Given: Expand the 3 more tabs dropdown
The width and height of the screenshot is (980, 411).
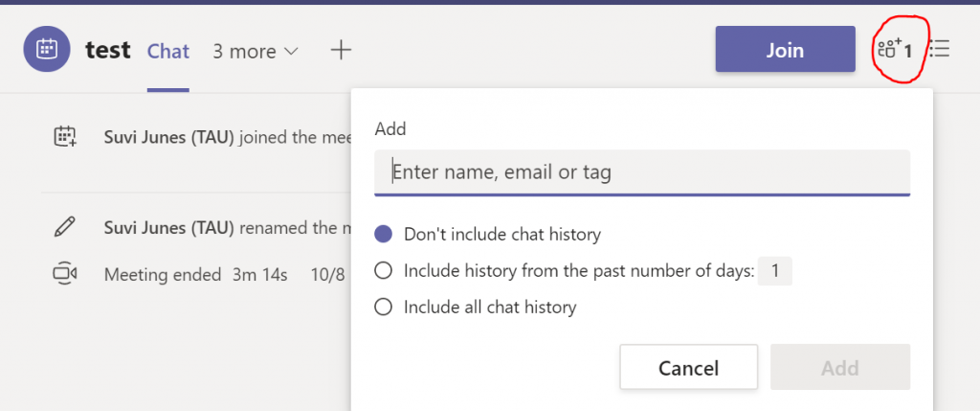Looking at the screenshot, I should (x=256, y=51).
